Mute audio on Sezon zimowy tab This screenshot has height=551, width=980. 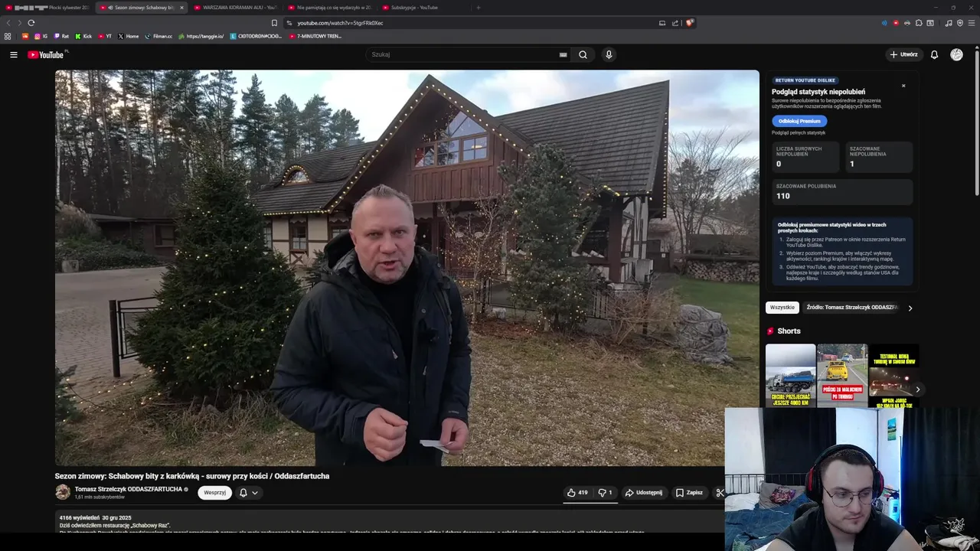(x=111, y=8)
